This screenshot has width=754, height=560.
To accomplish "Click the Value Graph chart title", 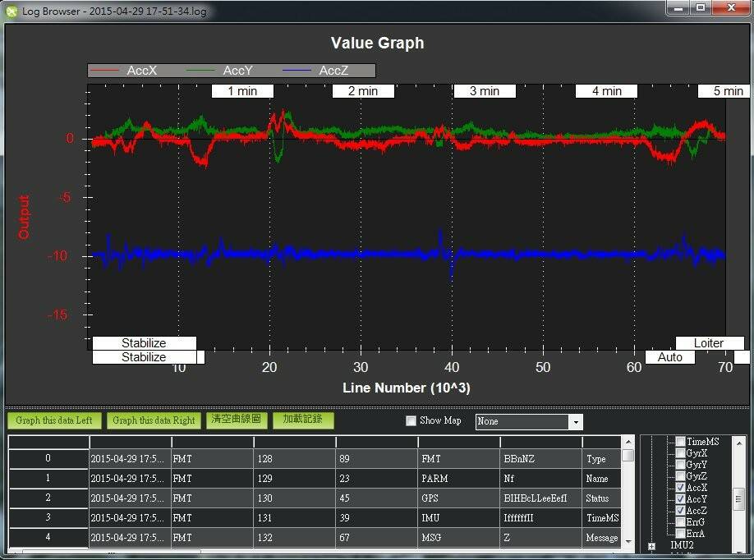I will coord(378,43).
